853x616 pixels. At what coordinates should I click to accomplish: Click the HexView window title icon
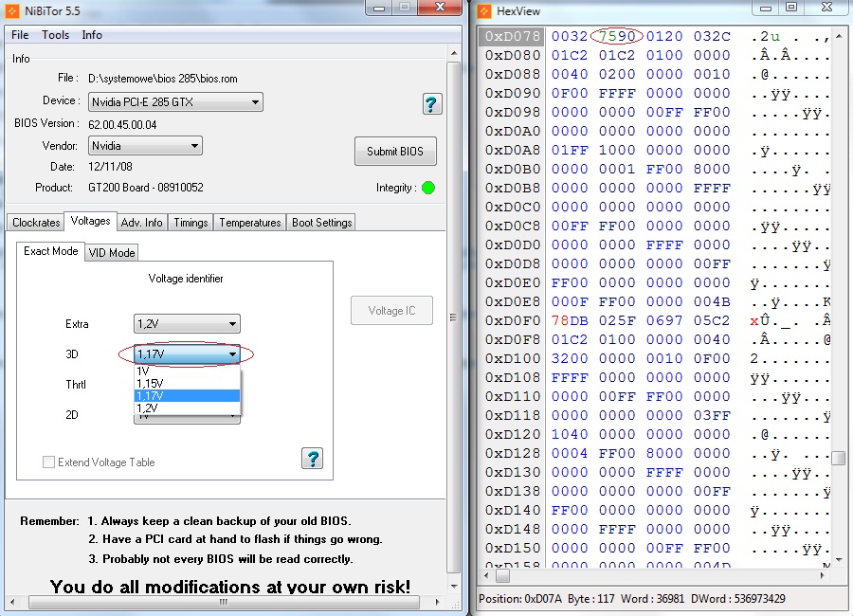click(x=484, y=10)
